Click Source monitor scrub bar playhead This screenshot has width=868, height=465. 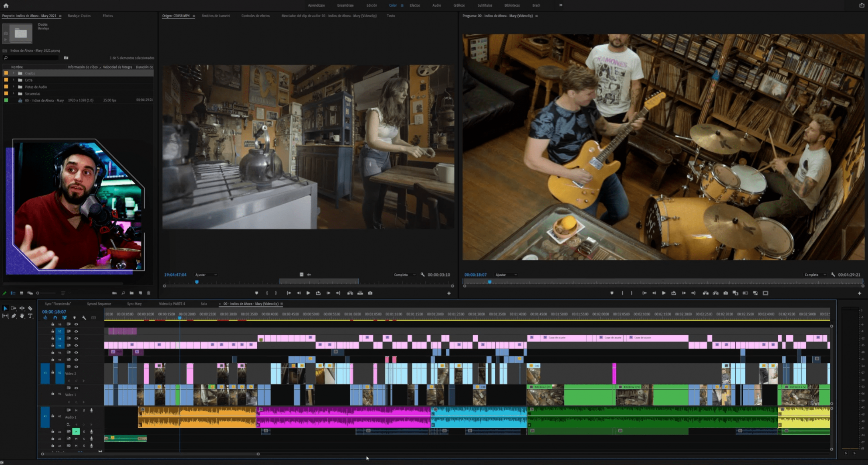(x=197, y=282)
